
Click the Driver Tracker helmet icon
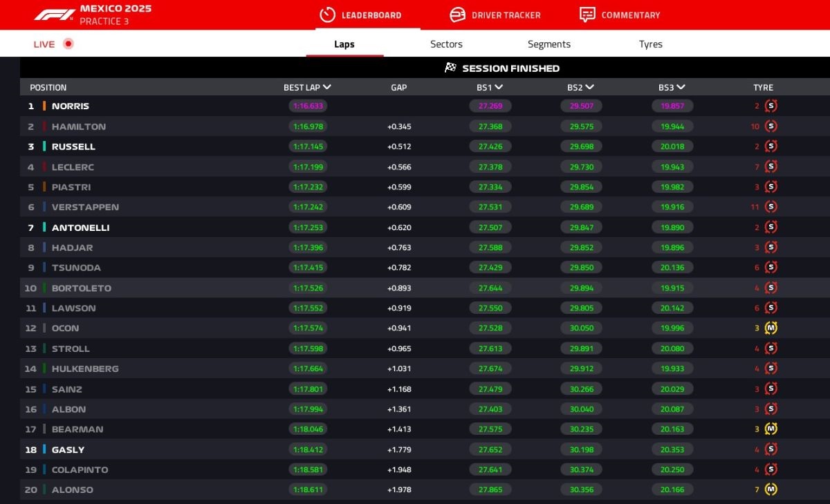pos(457,15)
